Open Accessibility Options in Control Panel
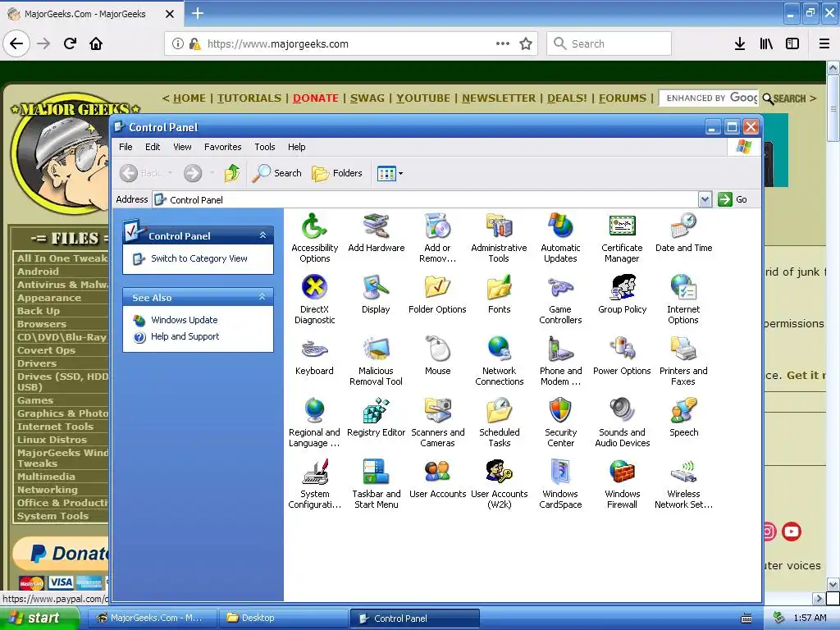This screenshot has width=840, height=630. click(x=314, y=238)
